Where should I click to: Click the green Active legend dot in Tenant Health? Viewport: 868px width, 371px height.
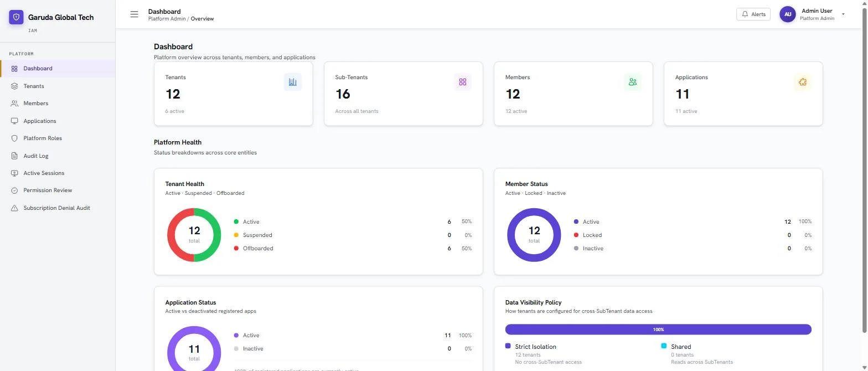tap(236, 221)
